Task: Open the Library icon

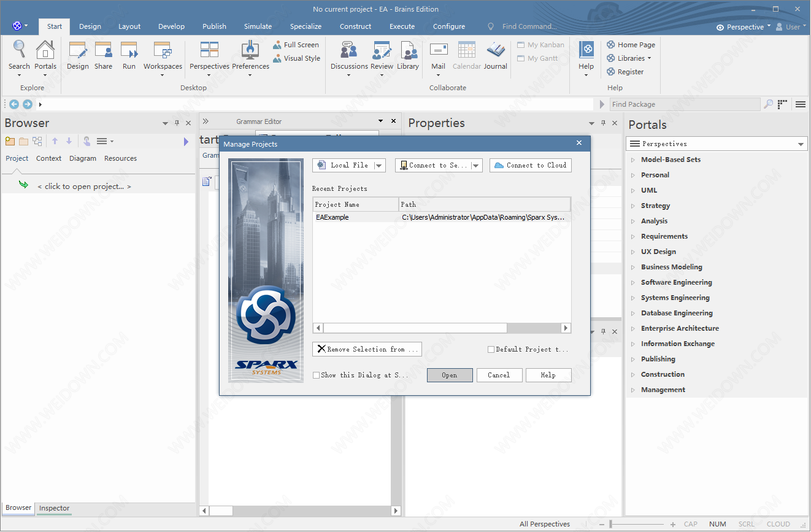Action: [408, 56]
